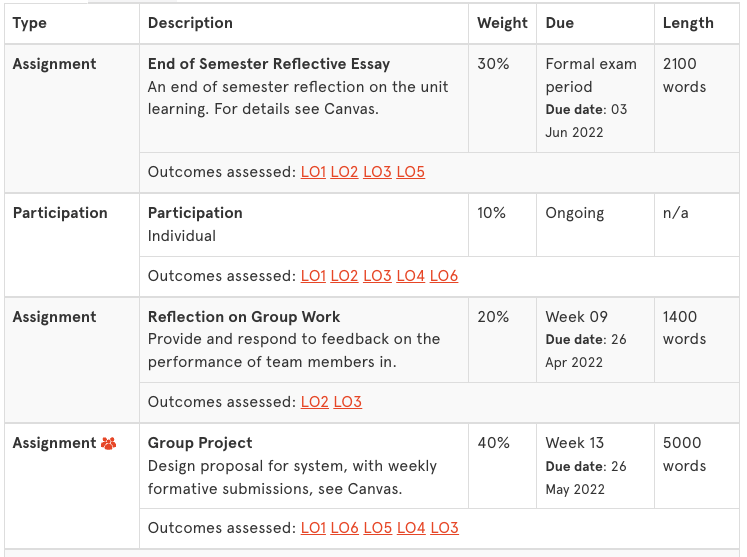Select LO4 in Group Project outcomes
The height and width of the screenshot is (557, 747).
point(411,528)
